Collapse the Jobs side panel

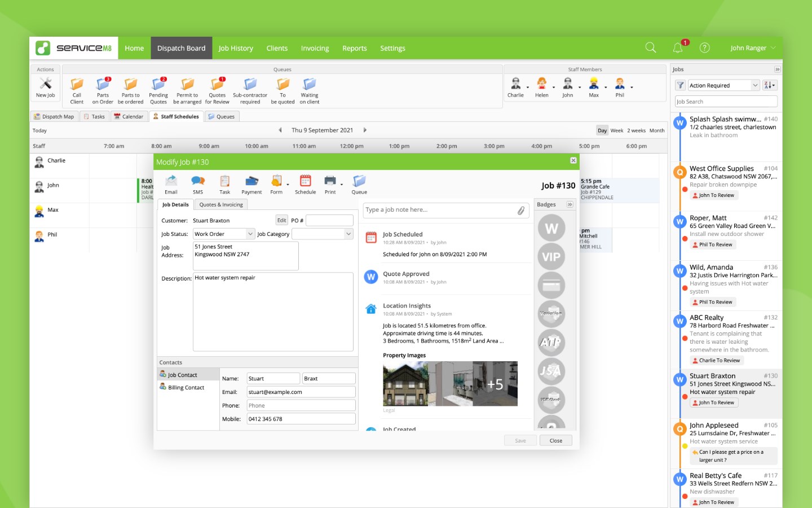point(778,69)
